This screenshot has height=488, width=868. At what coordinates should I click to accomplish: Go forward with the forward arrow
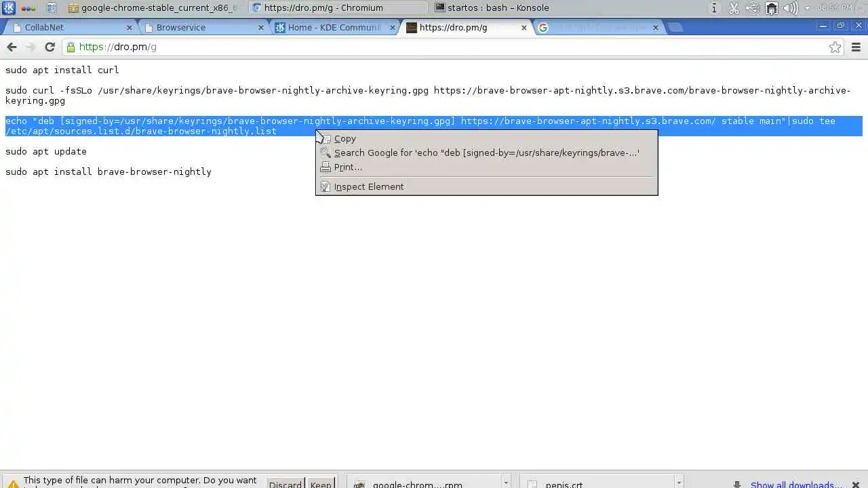[31, 47]
